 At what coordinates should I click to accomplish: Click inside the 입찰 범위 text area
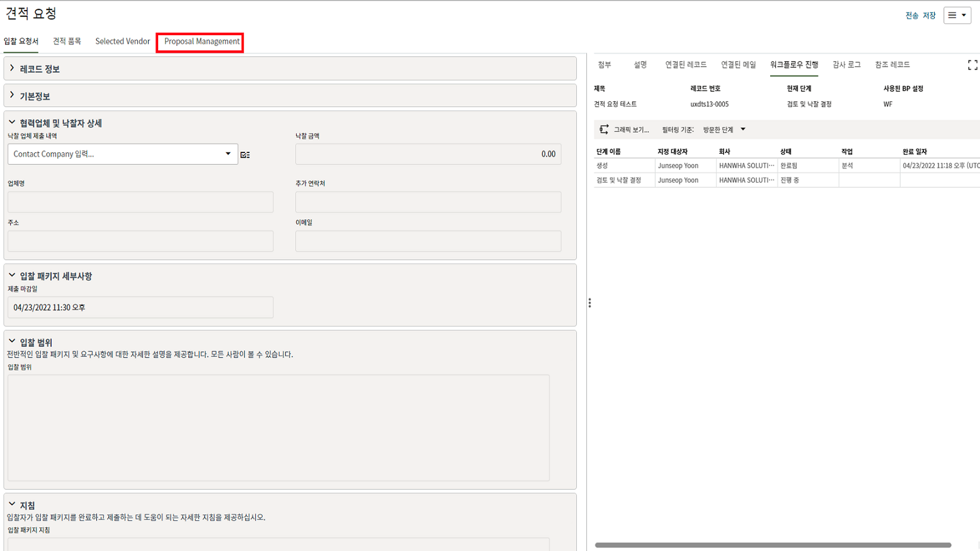tap(278, 428)
